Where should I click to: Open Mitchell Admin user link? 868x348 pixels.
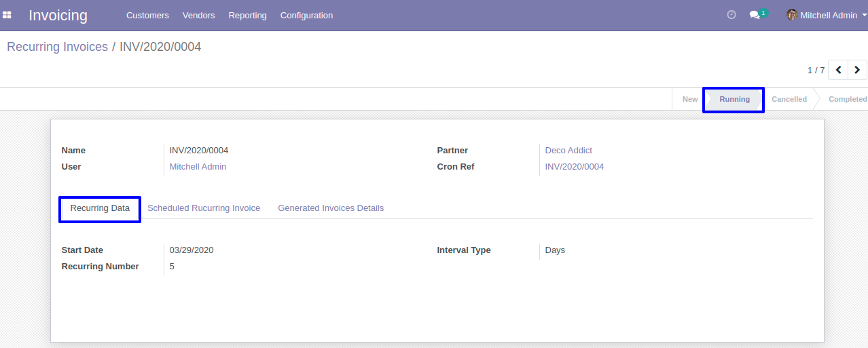click(x=198, y=167)
